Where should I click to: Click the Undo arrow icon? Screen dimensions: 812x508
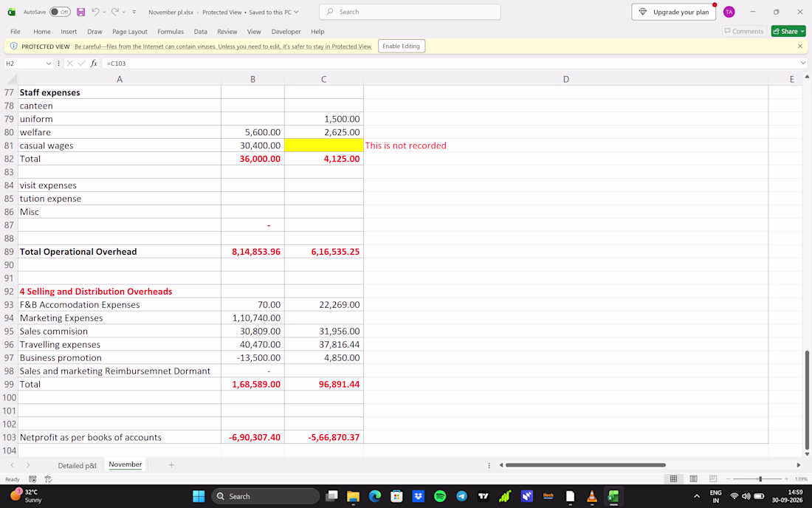pos(95,12)
